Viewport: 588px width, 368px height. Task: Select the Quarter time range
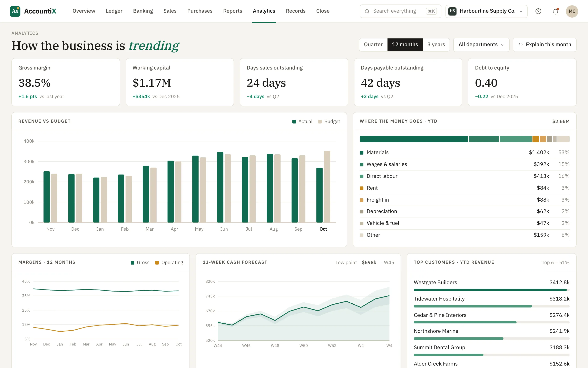pyautogui.click(x=373, y=45)
